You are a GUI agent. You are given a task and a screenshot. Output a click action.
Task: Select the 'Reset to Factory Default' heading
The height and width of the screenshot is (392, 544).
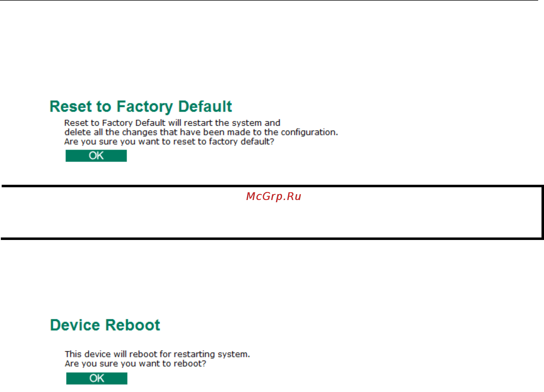[x=141, y=107]
